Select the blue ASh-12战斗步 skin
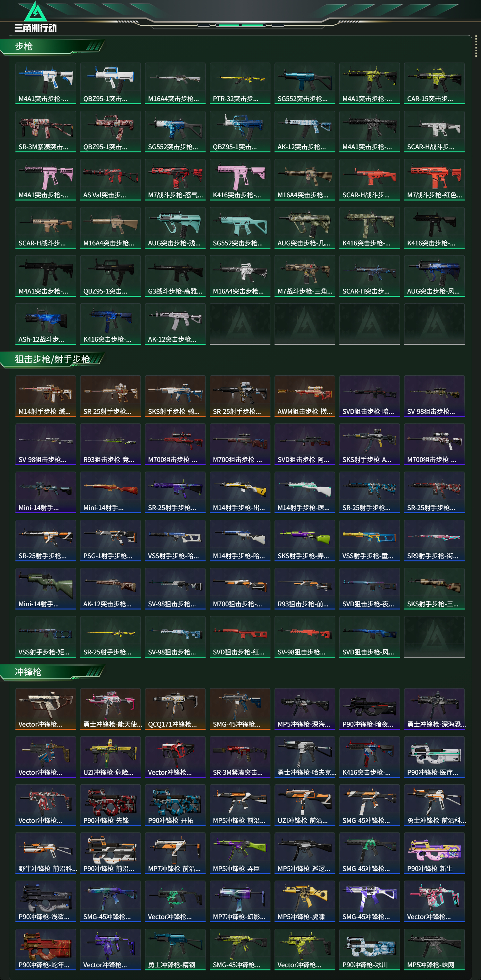The height and width of the screenshot is (980, 481). [x=46, y=324]
